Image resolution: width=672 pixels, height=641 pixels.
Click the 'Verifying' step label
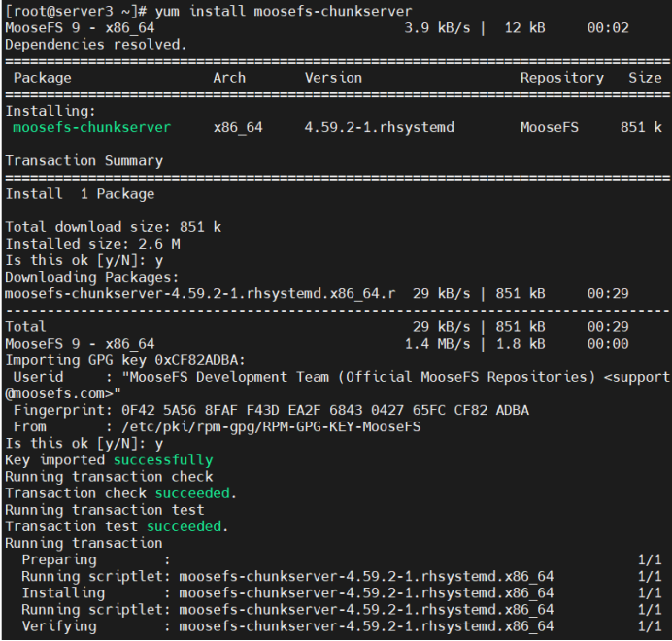[59, 626]
